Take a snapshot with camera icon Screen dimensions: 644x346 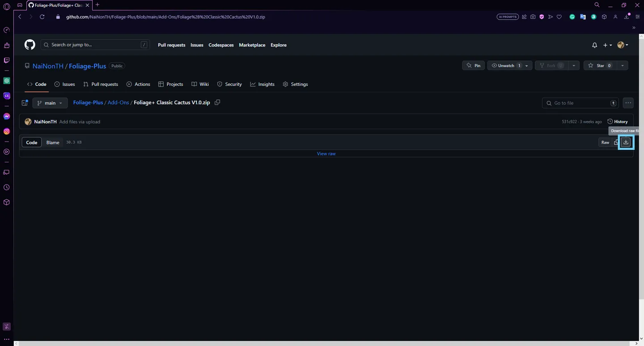pos(533,17)
